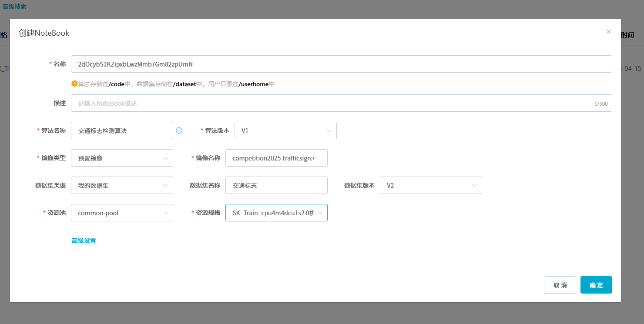Expand the 数据集版本 V2 dropdown
This screenshot has width=644, height=324.
[430, 185]
